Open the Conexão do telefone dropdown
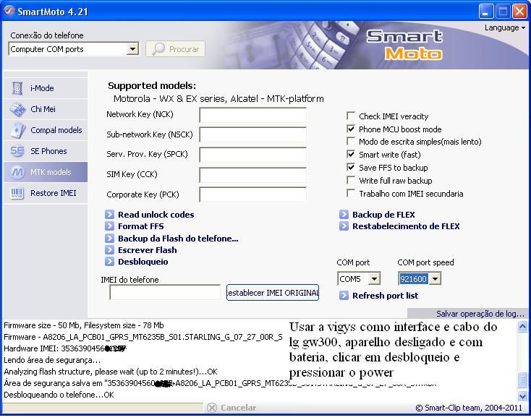Image resolution: width=531 pixels, height=420 pixels. (133, 49)
